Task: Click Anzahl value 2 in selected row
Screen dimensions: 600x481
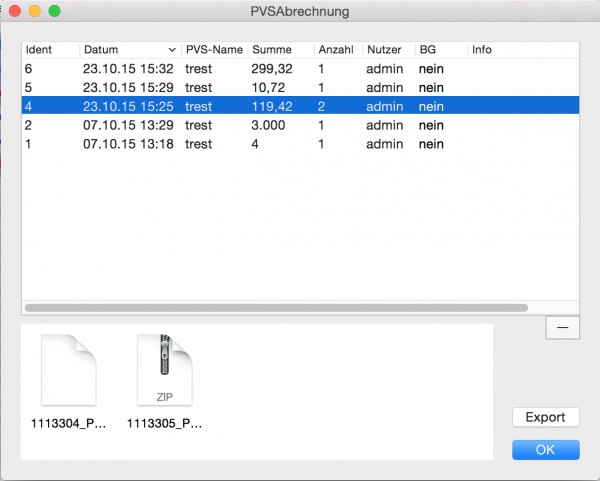Action: pyautogui.click(x=321, y=106)
